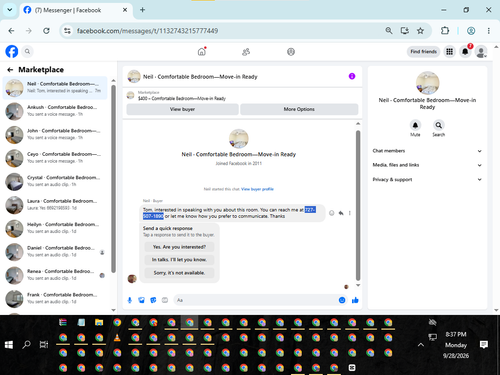
Task: Open Chrome three-dot menu
Action: point(489,31)
